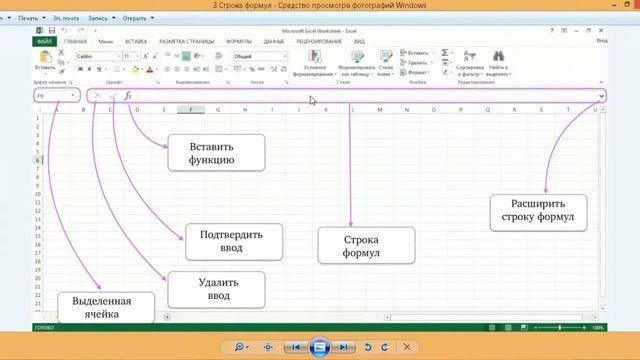Toggle underline Ч formatting
The width and height of the screenshot is (640, 360).
click(99, 69)
